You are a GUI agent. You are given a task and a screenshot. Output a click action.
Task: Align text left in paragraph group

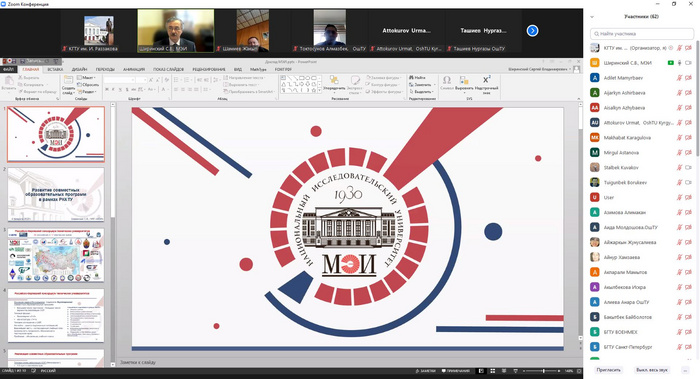pyautogui.click(x=176, y=89)
